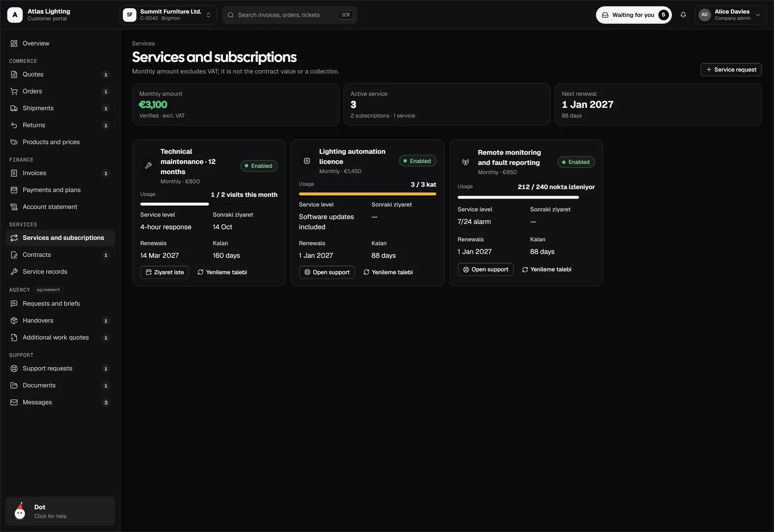
Task: Click the Enabled badge on Remote monitoring
Action: click(576, 162)
